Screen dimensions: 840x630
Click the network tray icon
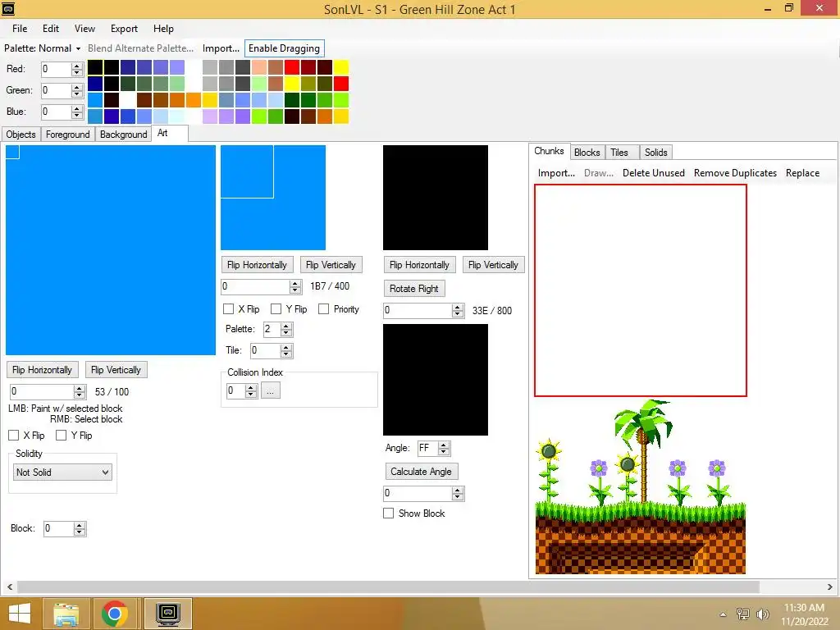tap(742, 614)
